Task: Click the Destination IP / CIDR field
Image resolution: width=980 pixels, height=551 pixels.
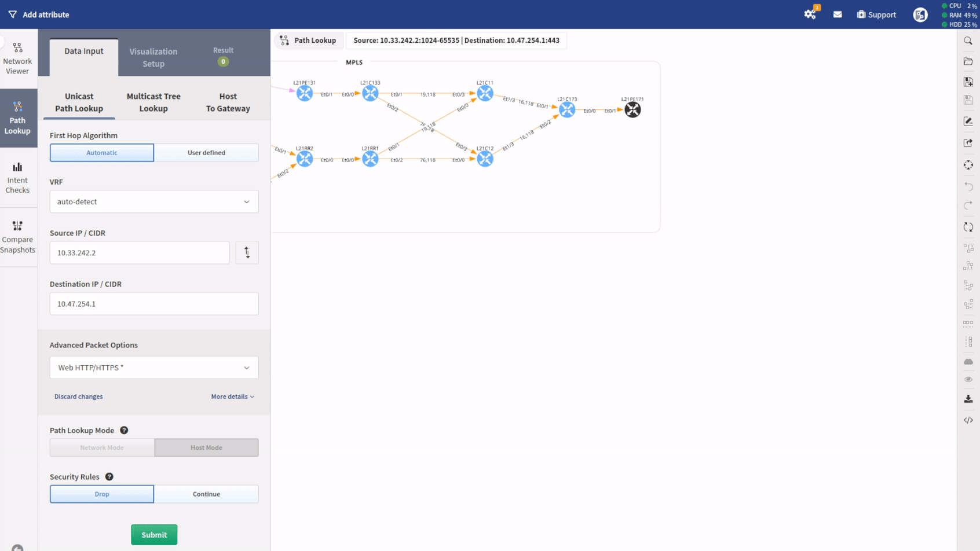Action: (x=154, y=304)
